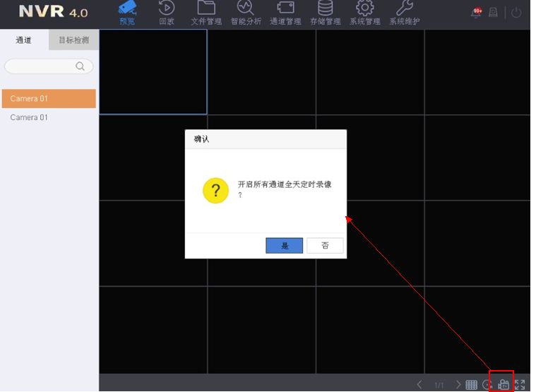The height and width of the screenshot is (392, 536).
Task: Click the power button icon
Action: (x=517, y=13)
